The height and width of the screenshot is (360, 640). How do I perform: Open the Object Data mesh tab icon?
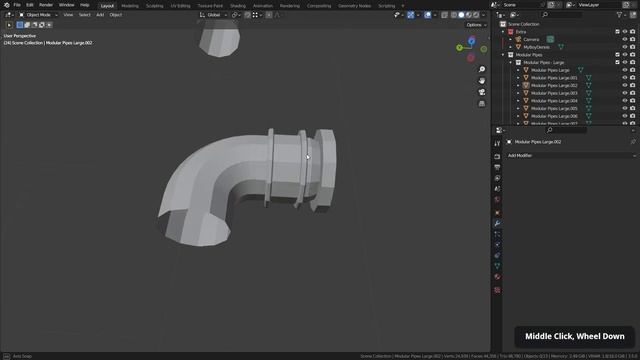[x=497, y=266]
